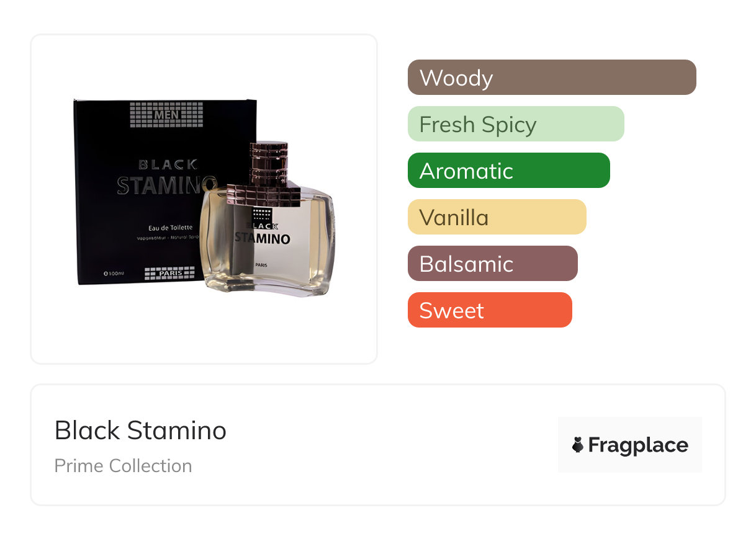Click the Balsamic accord bar
Viewport: 756px width, 536px height.
coord(492,264)
